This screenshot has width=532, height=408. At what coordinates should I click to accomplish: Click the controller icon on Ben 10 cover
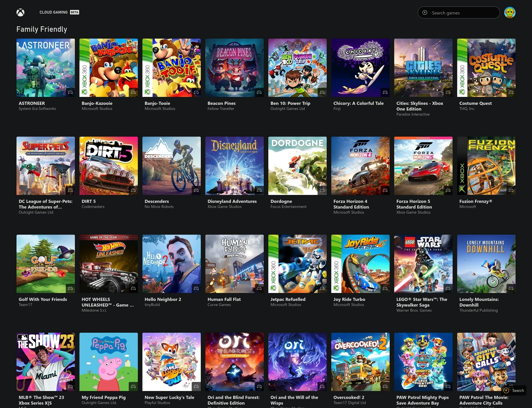coord(322,92)
